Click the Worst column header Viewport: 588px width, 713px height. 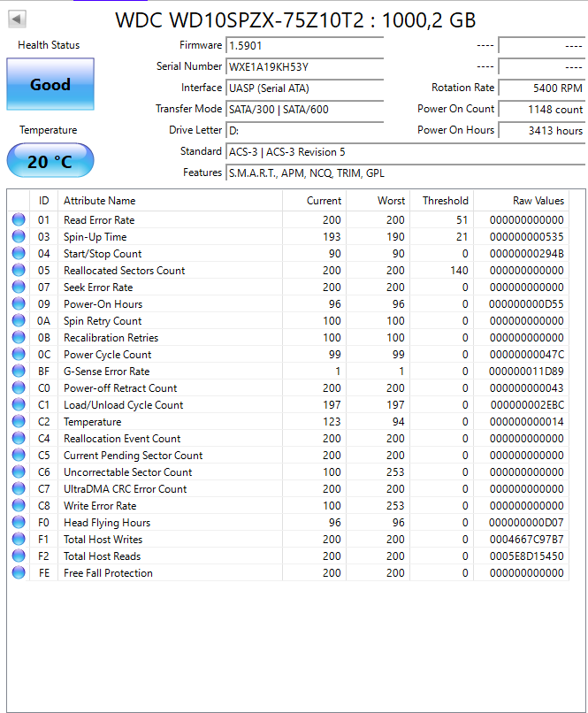coord(378,201)
